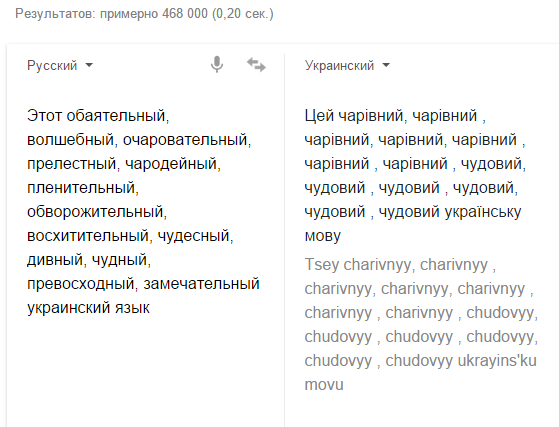Click the translated word Цей
559x427 pixels.
tap(319, 116)
